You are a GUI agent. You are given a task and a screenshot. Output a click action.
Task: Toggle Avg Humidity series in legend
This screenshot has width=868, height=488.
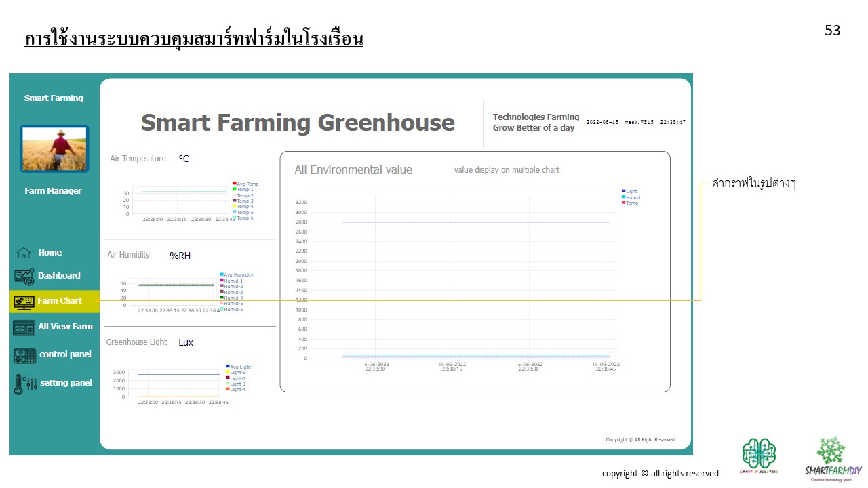tap(237, 275)
